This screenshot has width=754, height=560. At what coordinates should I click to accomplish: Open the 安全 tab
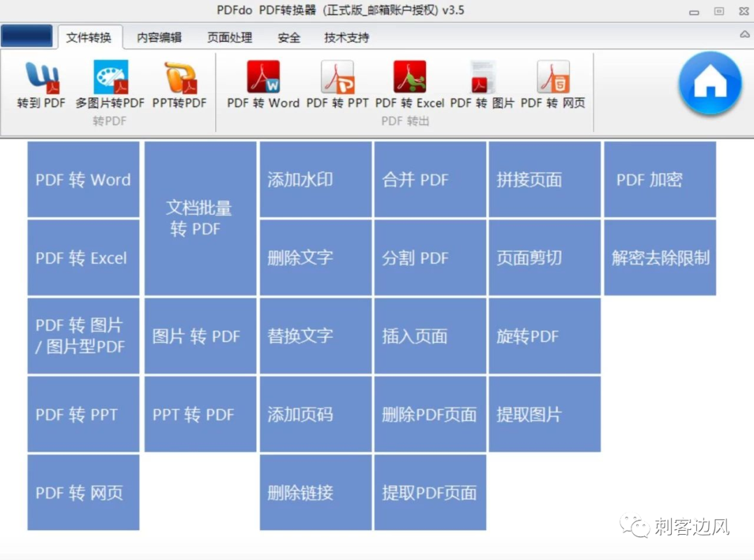click(x=289, y=38)
